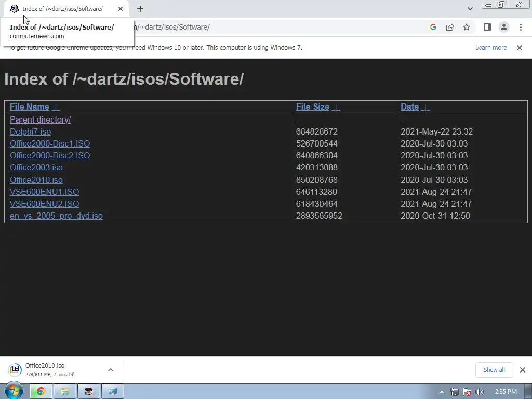Select file size 684828672 text
This screenshot has height=399, width=532.
[316, 131]
